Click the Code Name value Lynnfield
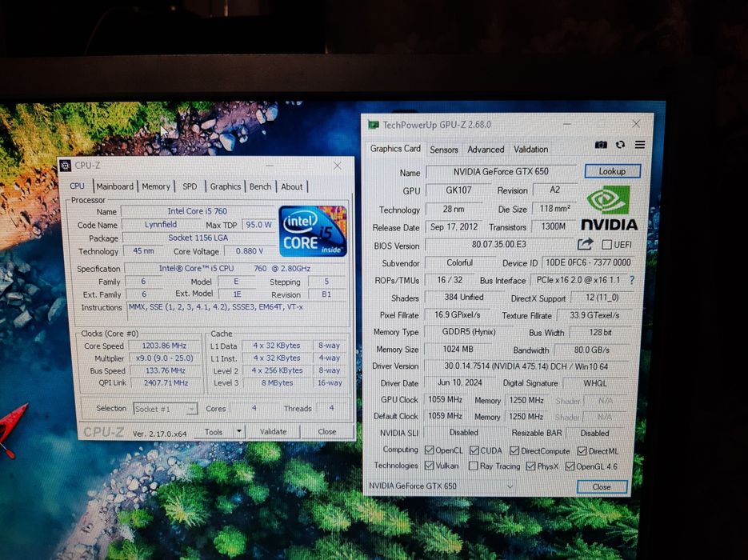This screenshot has width=748, height=560. tap(160, 224)
